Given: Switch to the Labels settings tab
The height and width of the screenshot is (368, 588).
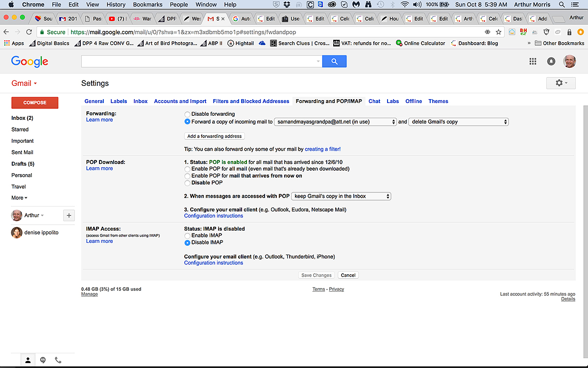Looking at the screenshot, I should click(x=119, y=101).
